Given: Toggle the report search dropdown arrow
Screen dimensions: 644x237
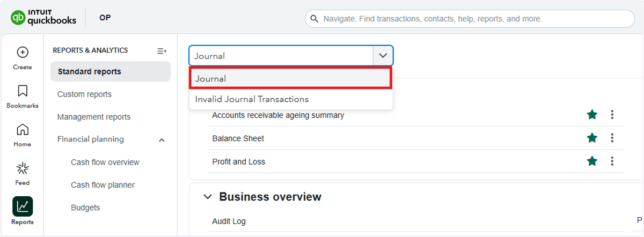Looking at the screenshot, I should (383, 56).
